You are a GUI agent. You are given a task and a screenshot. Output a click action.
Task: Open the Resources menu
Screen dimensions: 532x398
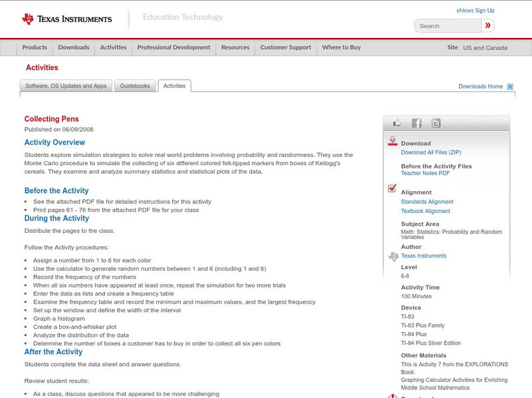[x=235, y=47]
